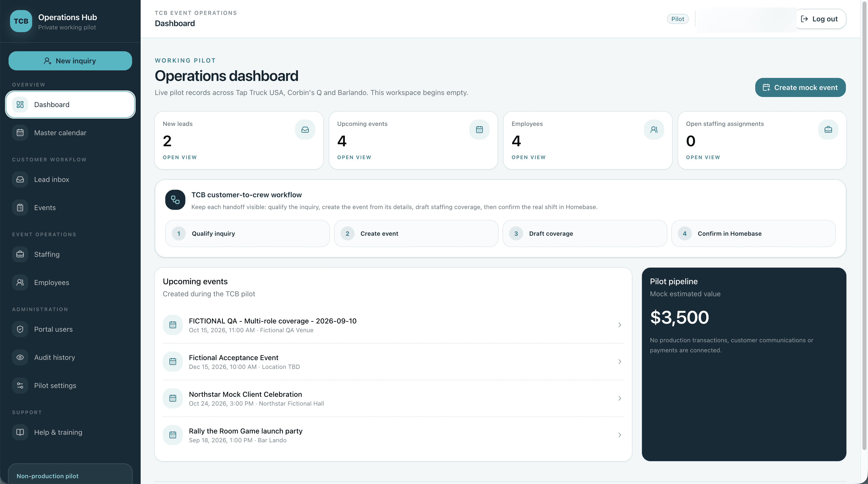
Task: Go to Dashboard in the sidebar
Action: (70, 105)
